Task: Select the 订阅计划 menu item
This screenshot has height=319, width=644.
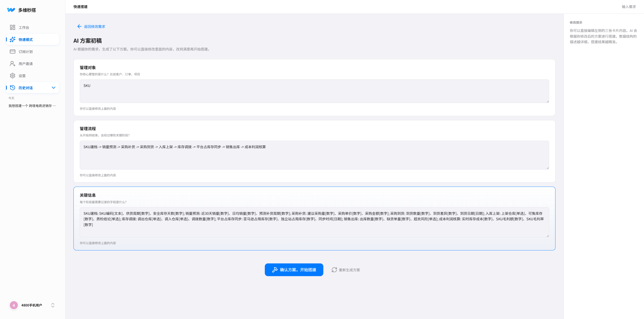Action: tap(26, 51)
